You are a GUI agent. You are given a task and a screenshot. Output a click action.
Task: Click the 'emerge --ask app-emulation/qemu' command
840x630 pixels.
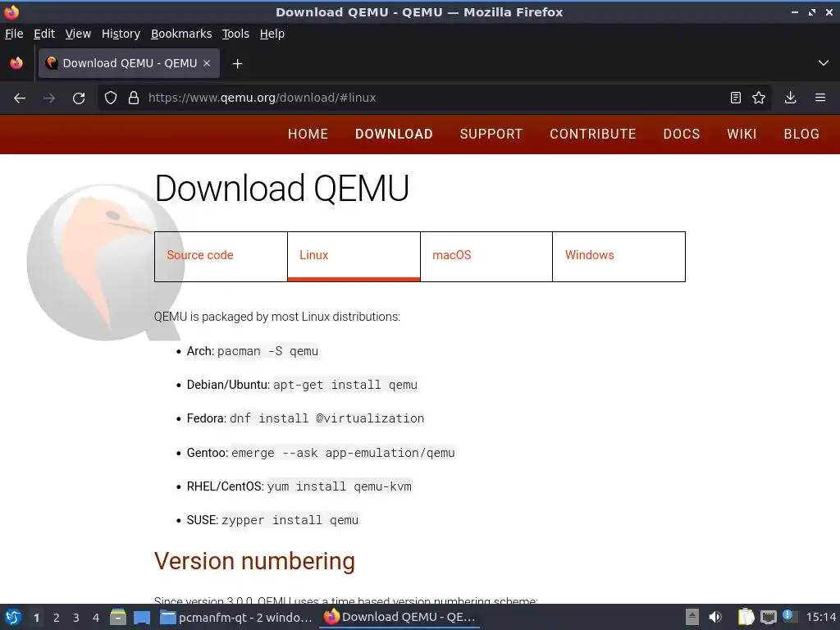click(x=343, y=453)
